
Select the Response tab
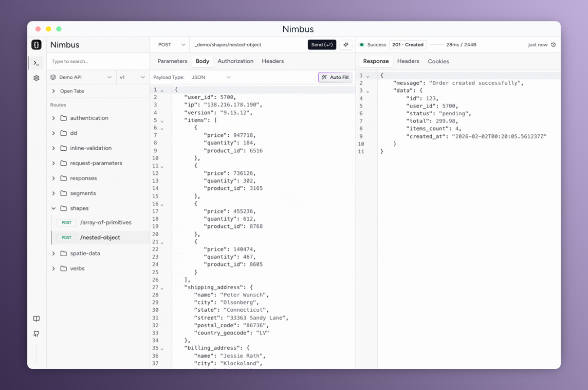376,61
